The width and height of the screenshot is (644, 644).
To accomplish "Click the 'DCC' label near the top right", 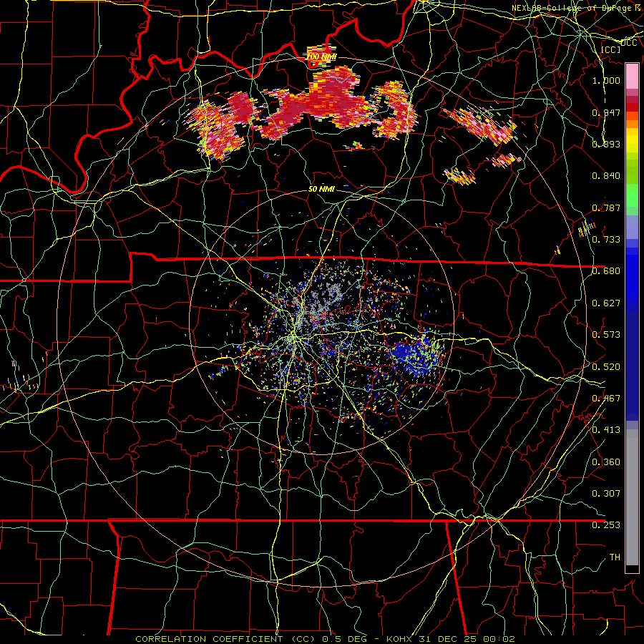I will pos(629,43).
